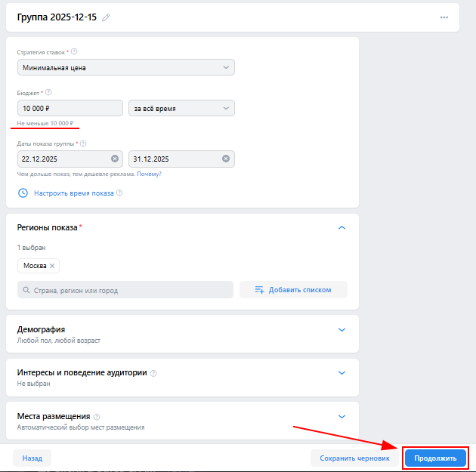Open the Минимальная цена strategy dropdown
Viewport: 476px width, 472px height.
125,67
